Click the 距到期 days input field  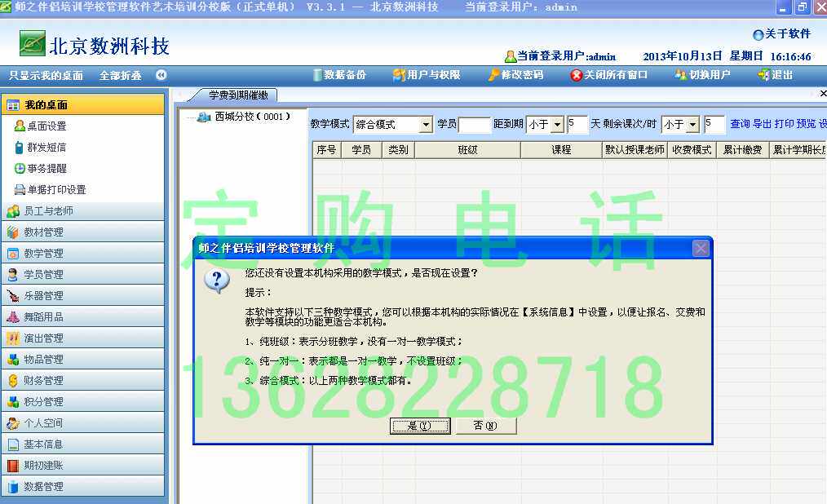[x=577, y=124]
